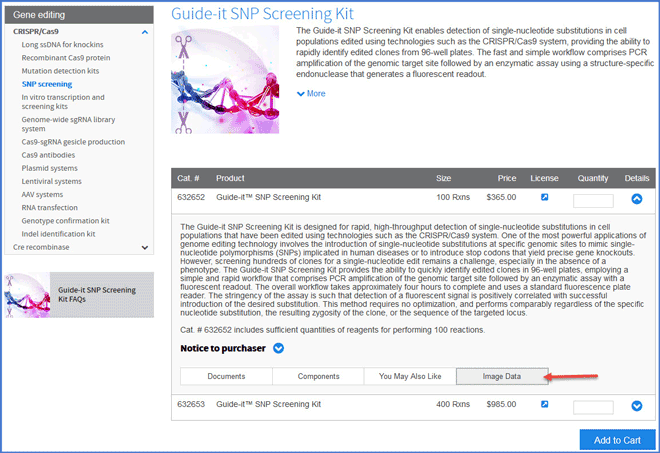The height and width of the screenshot is (453, 660).
Task: Click the Size column header
Action: click(x=443, y=178)
